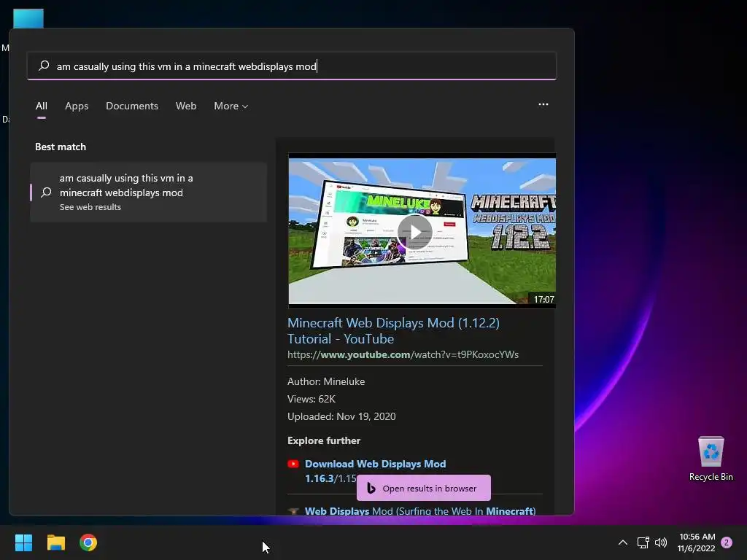The height and width of the screenshot is (560, 747).
Task: Launch File Explorer from the taskbar
Action: click(x=55, y=542)
